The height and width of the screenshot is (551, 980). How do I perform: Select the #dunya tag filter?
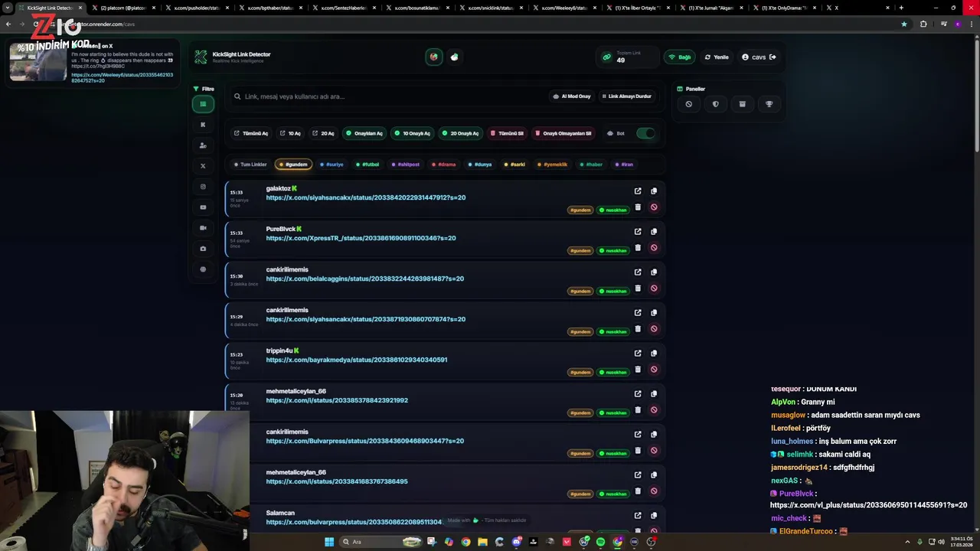[x=479, y=165]
